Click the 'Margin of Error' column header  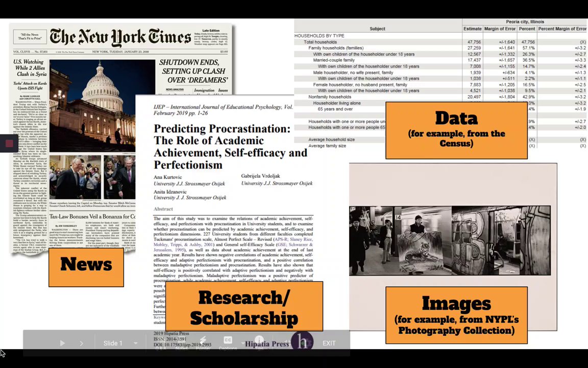(x=500, y=29)
